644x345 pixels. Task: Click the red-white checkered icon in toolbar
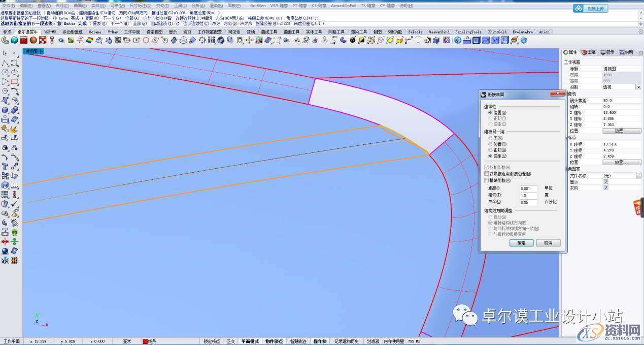click(x=43, y=40)
